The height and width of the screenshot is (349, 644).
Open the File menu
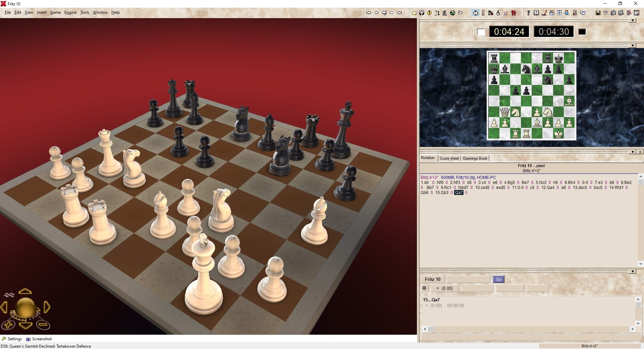click(x=8, y=12)
